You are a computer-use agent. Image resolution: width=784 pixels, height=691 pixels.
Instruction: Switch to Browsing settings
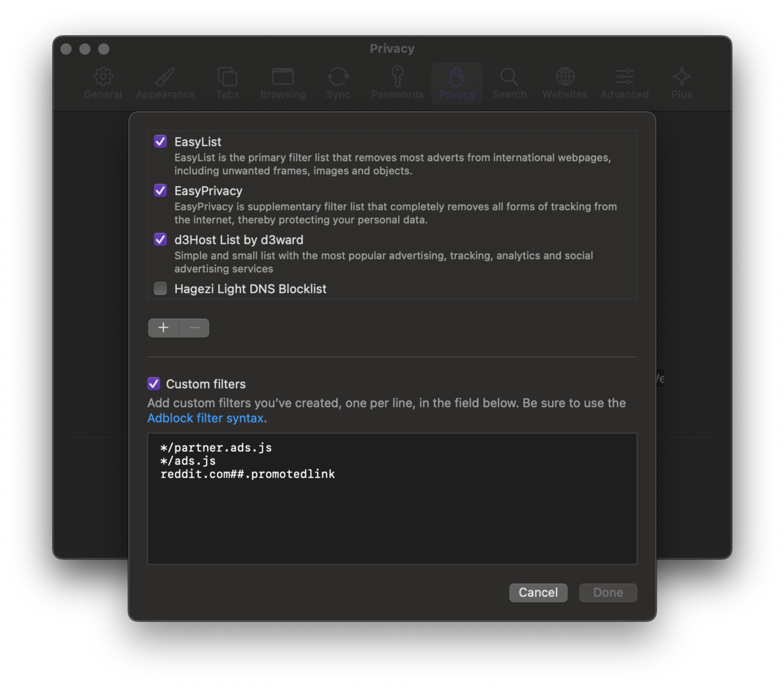[282, 83]
